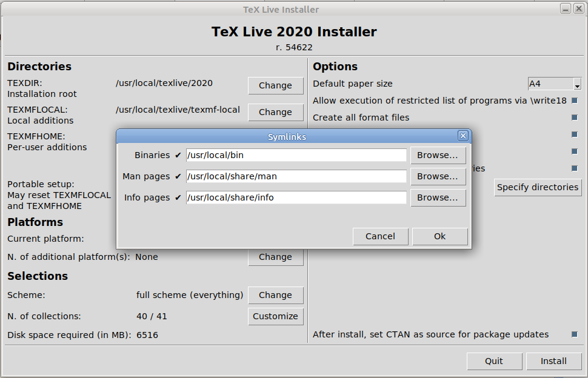Cancel the Symlinks dialog
588x378 pixels.
pos(380,236)
